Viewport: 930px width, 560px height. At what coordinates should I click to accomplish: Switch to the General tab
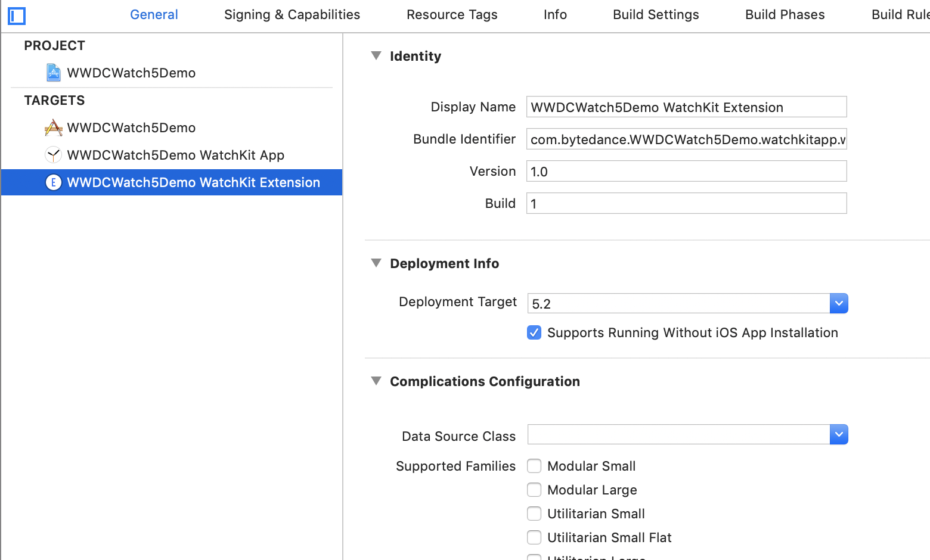[x=154, y=15]
